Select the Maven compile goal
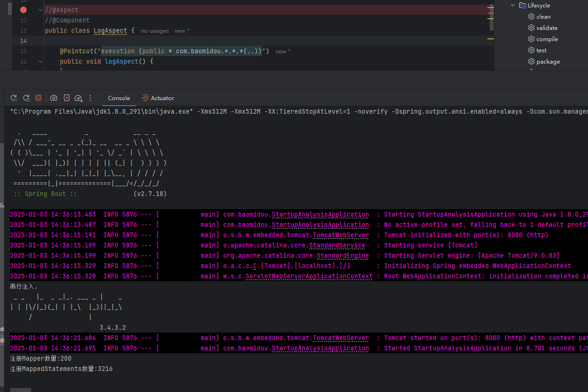Image resolution: width=588 pixels, height=392 pixels. [547, 39]
